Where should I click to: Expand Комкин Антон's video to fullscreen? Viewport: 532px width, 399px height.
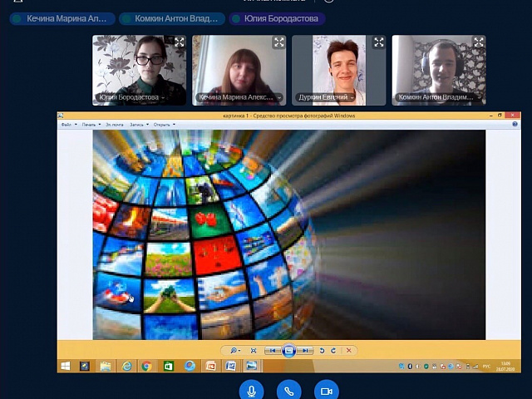click(x=479, y=42)
